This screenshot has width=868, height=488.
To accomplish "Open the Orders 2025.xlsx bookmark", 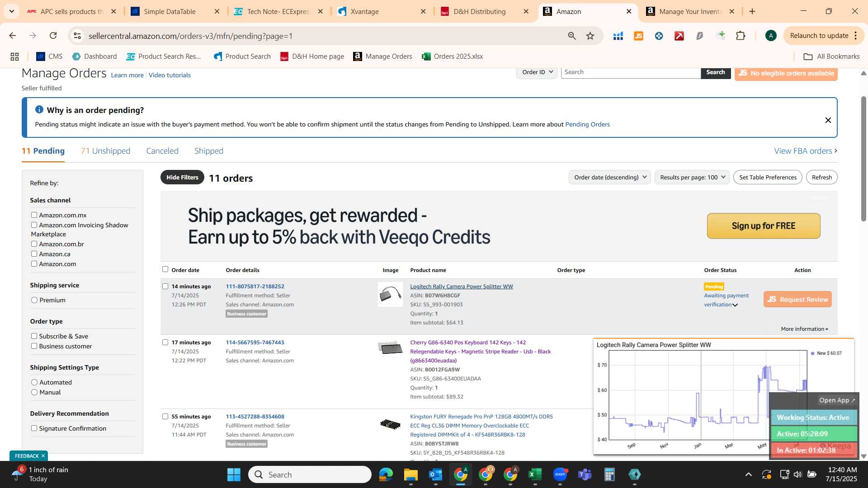I will (452, 56).
